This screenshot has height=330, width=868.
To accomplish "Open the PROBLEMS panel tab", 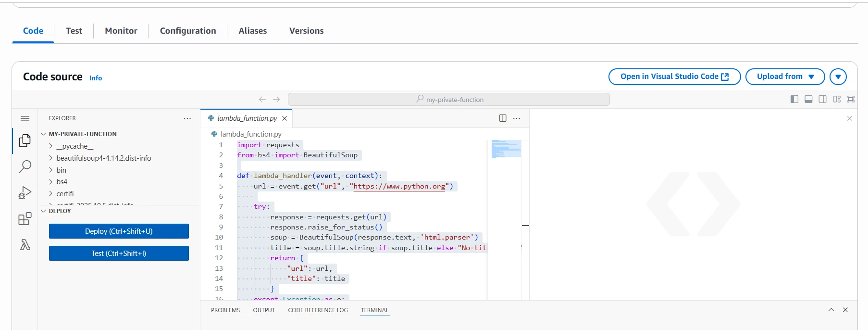I will (x=225, y=310).
